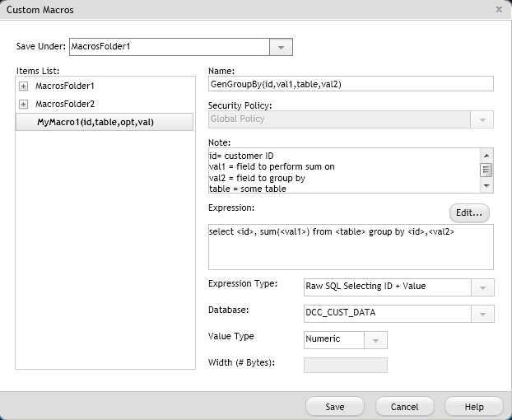The width and height of the screenshot is (512, 420).
Task: Close the Custom Macros dialog
Action: click(499, 10)
